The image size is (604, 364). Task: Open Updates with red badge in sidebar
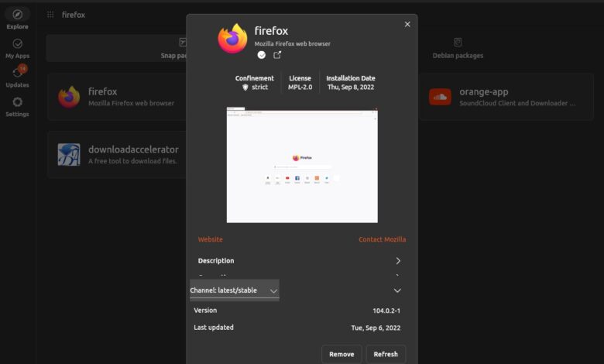point(17,77)
